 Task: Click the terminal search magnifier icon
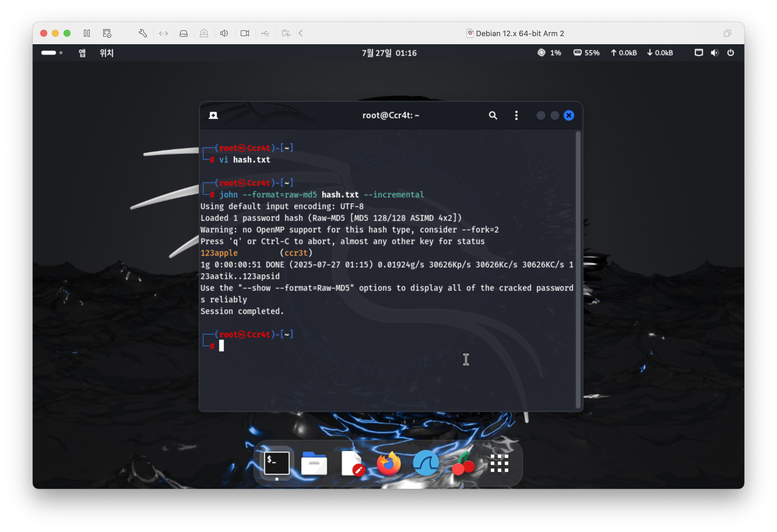(x=493, y=115)
